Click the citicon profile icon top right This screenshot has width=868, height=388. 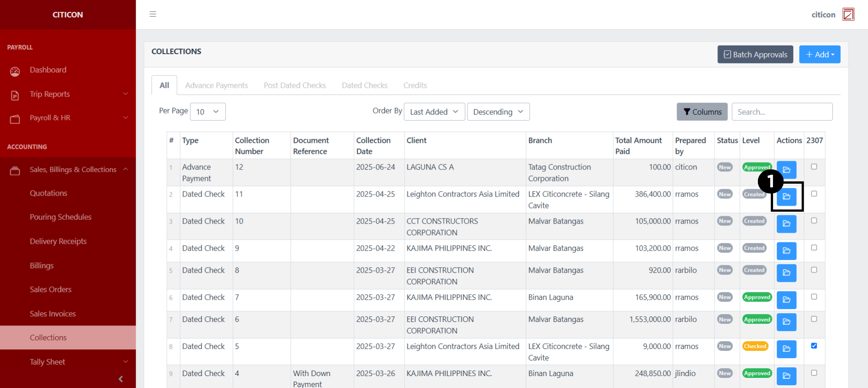848,15
